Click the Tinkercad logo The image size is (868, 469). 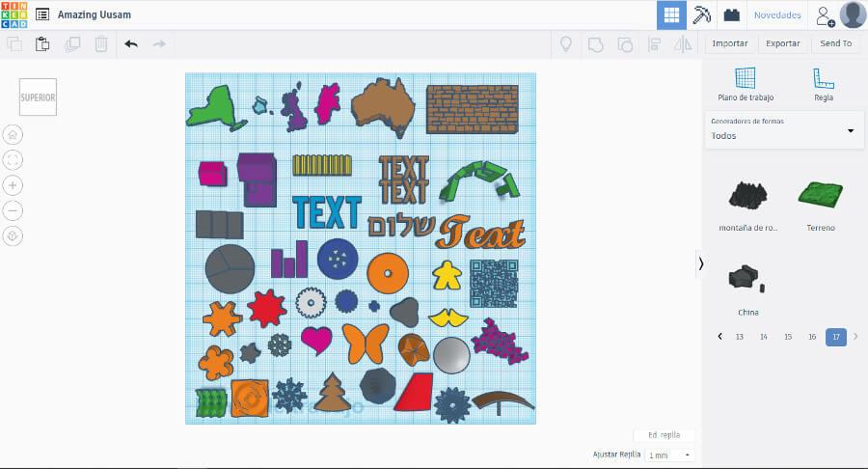[x=14, y=14]
